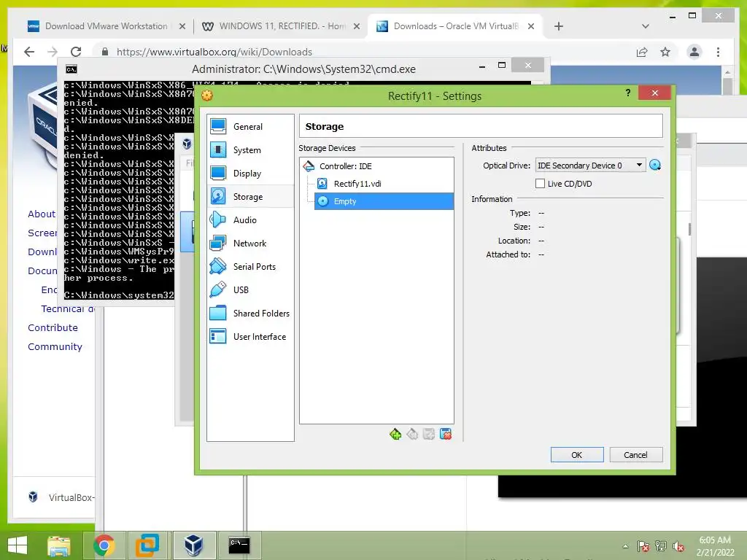Bookmark this page with star icon
The width and height of the screenshot is (747, 560).
(665, 52)
